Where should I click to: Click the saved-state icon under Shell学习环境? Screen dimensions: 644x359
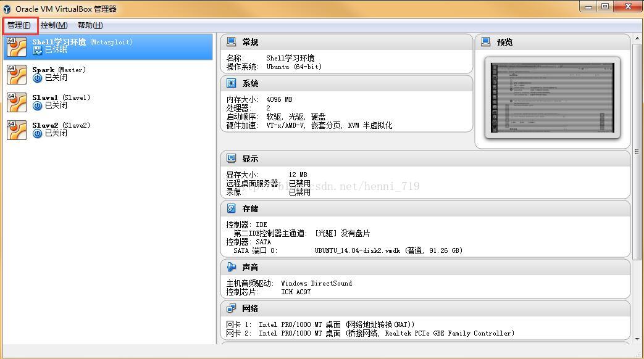pos(38,50)
